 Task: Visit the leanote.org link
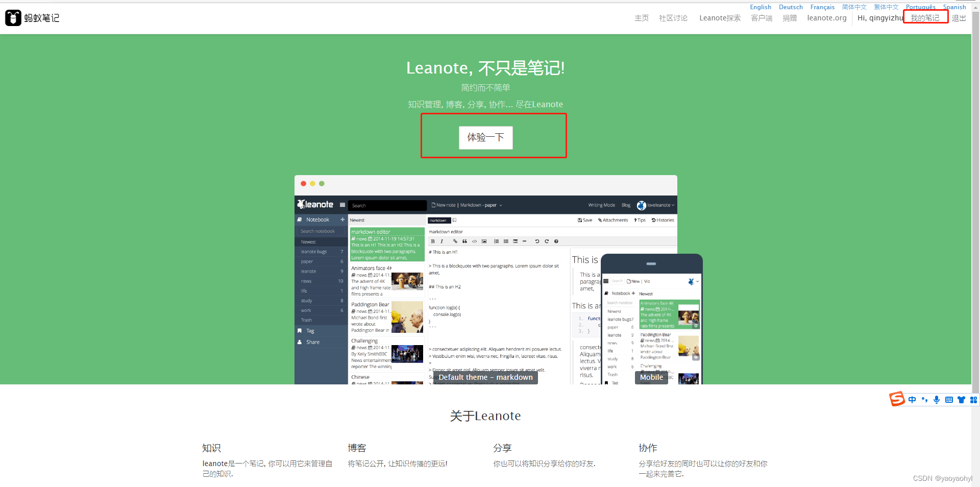pos(827,18)
